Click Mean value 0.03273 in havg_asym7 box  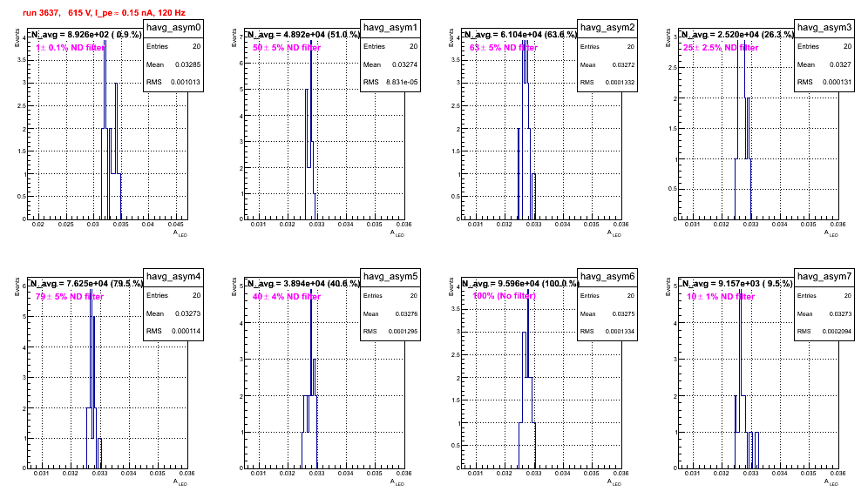pyautogui.click(x=840, y=313)
